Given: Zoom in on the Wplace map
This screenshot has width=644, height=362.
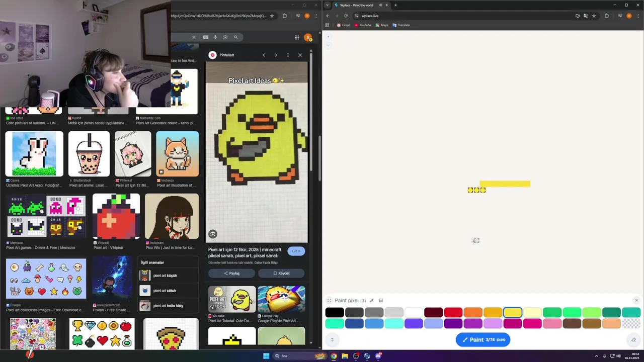Looking at the screenshot, I should (x=328, y=36).
